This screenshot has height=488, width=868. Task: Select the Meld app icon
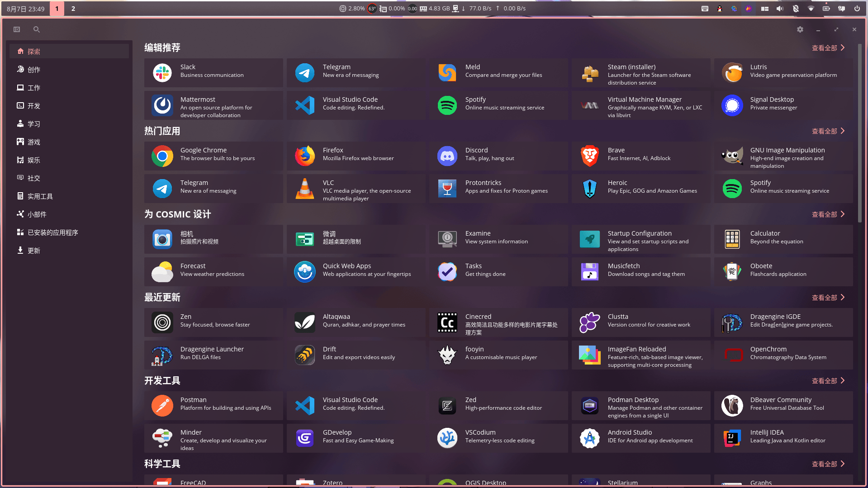pos(447,73)
